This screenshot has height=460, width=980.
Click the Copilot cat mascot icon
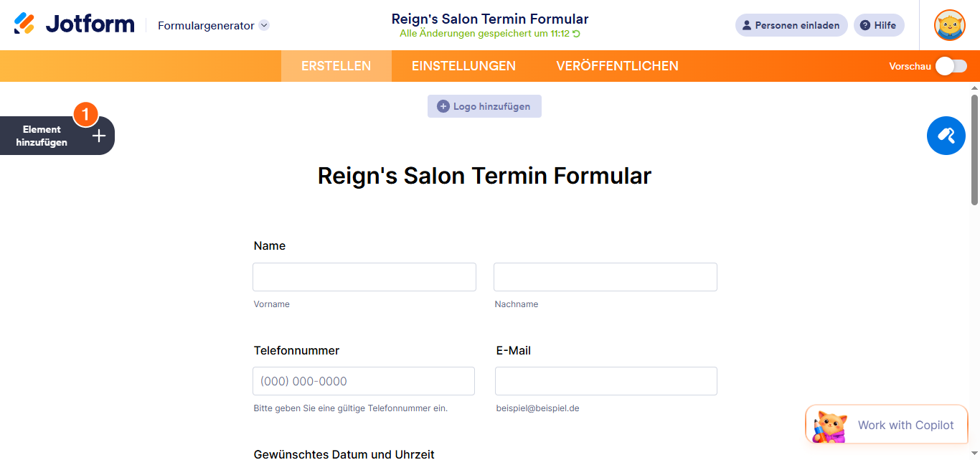click(829, 426)
